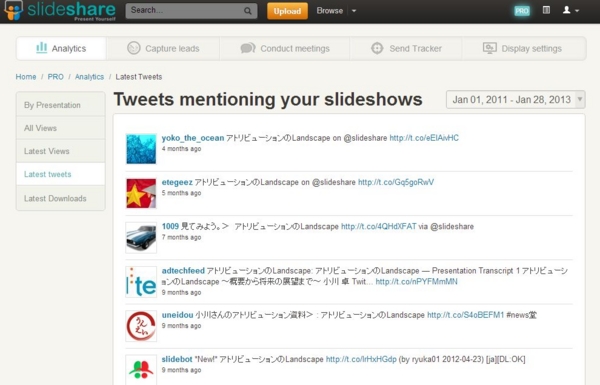Click etegeez star flag avatar
This screenshot has width=600, height=385.
pos(141,193)
